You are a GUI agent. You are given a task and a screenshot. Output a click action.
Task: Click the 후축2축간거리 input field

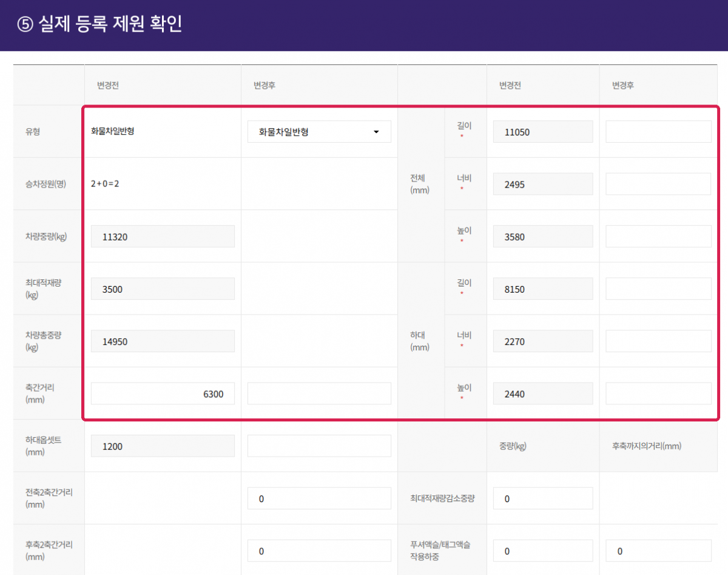(x=319, y=551)
